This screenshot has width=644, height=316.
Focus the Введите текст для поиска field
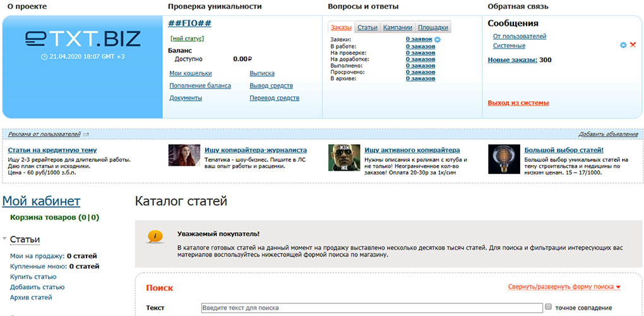pyautogui.click(x=372, y=308)
